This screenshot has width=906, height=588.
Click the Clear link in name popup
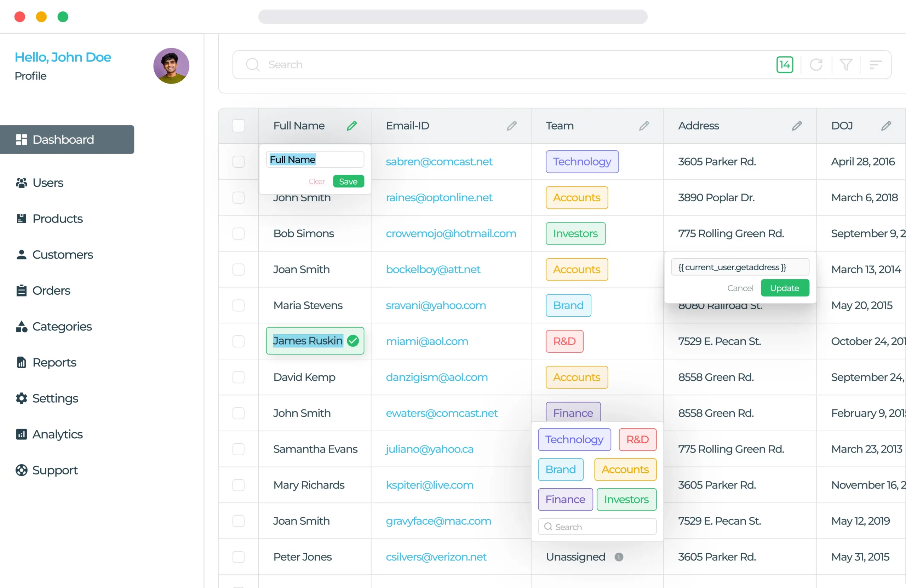(x=316, y=181)
